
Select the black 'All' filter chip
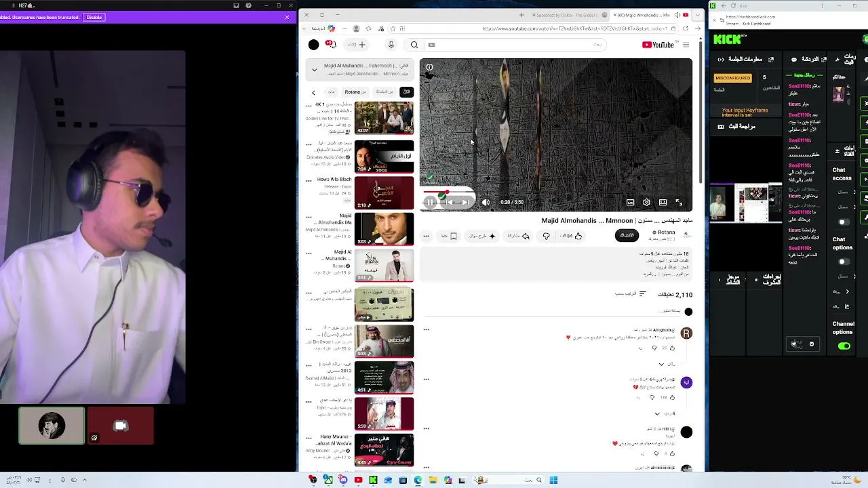406,92
